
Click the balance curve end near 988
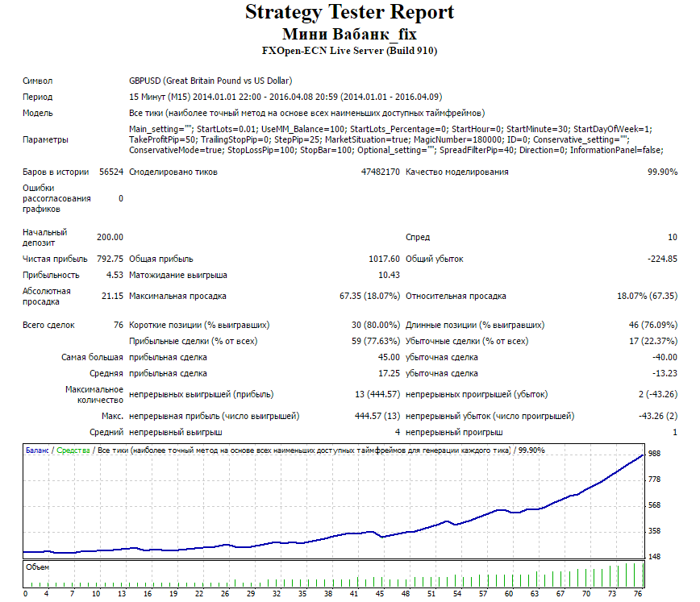click(x=642, y=455)
